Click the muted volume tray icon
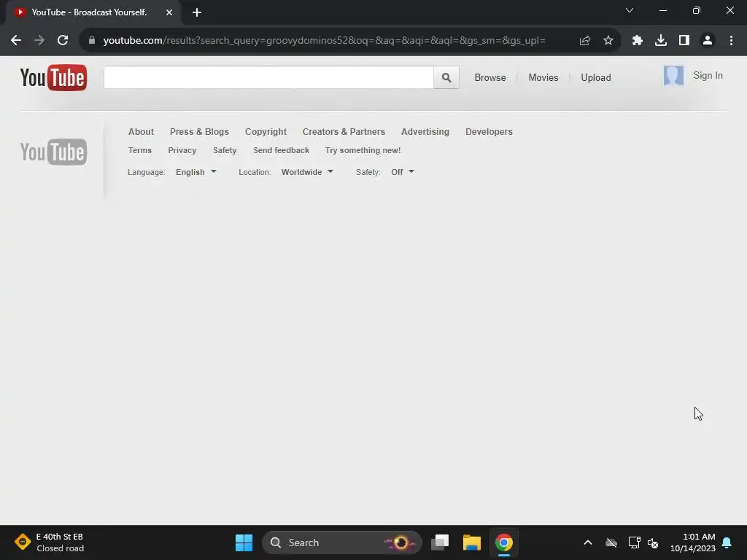 (653, 542)
